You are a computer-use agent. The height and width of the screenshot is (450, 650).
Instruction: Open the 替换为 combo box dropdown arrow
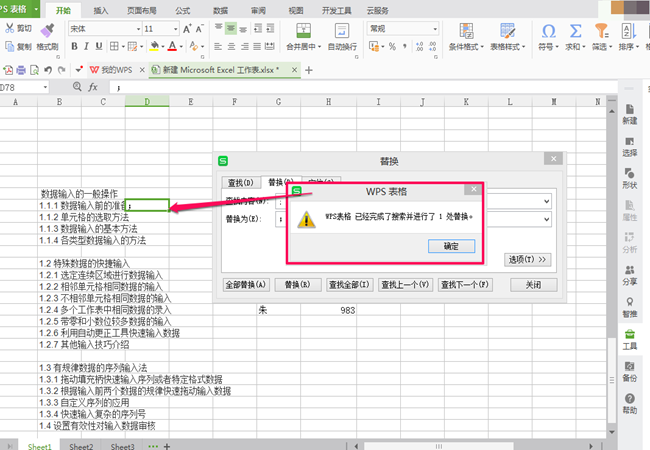point(546,219)
